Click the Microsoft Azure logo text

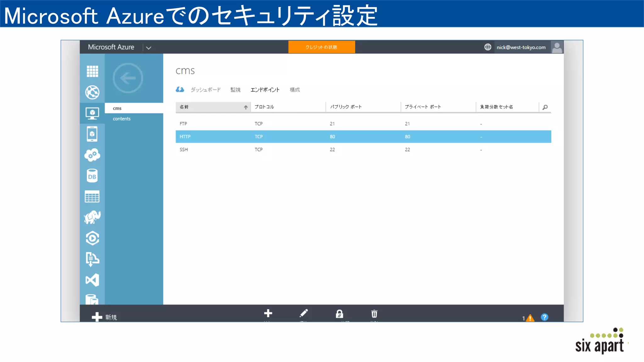[111, 47]
